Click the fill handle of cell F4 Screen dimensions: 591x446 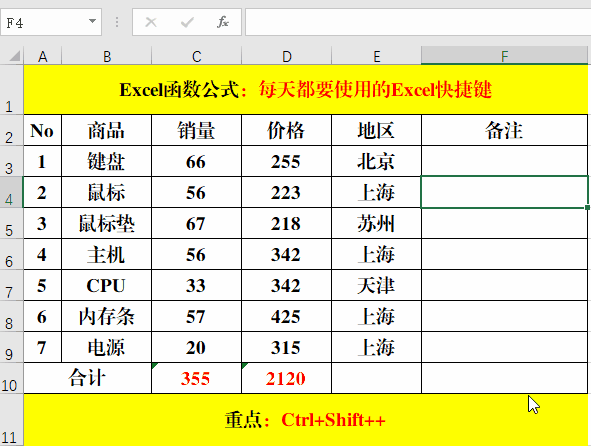[587, 207]
